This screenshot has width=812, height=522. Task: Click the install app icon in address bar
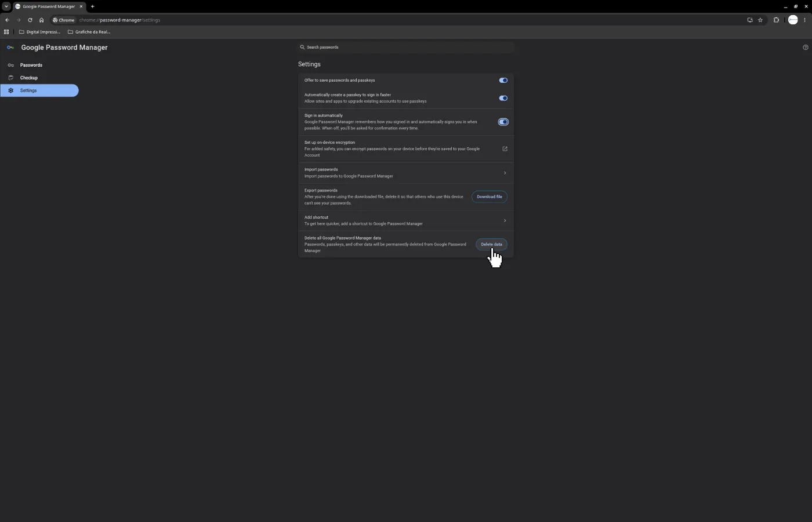pos(750,20)
